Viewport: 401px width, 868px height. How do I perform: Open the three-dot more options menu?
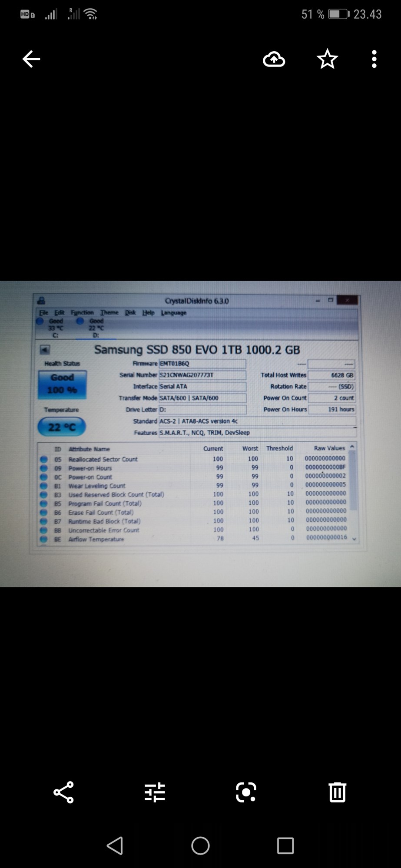click(374, 59)
